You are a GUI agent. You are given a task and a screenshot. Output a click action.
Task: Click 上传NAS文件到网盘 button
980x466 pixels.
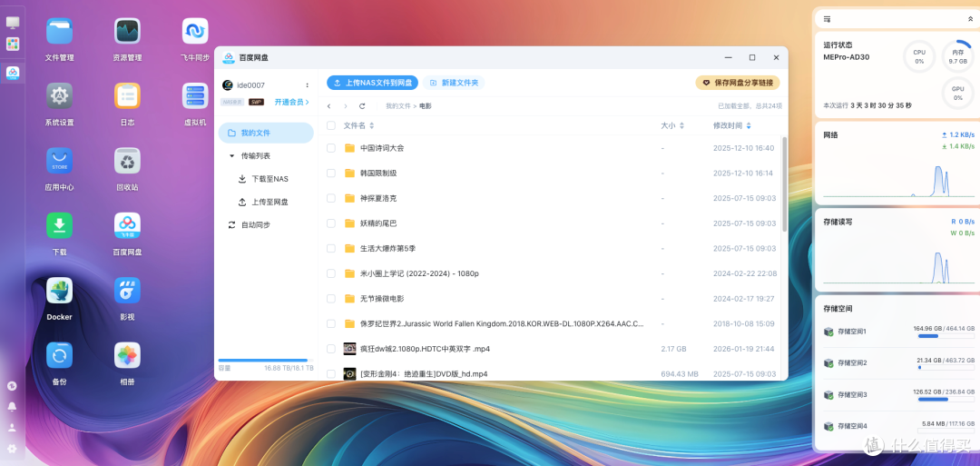coord(373,83)
